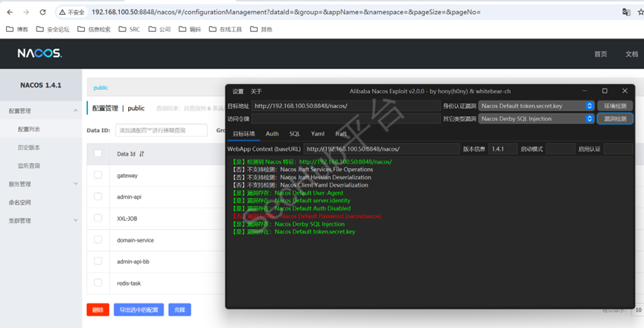Check the redis-task row checkbox
Viewport: 644px width, 328px height.
point(98,283)
